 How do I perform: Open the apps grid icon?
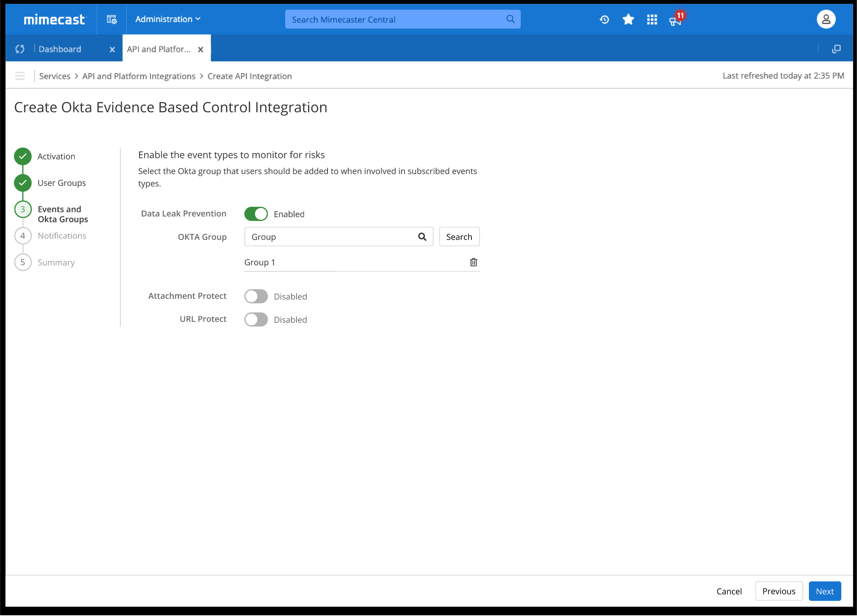652,19
